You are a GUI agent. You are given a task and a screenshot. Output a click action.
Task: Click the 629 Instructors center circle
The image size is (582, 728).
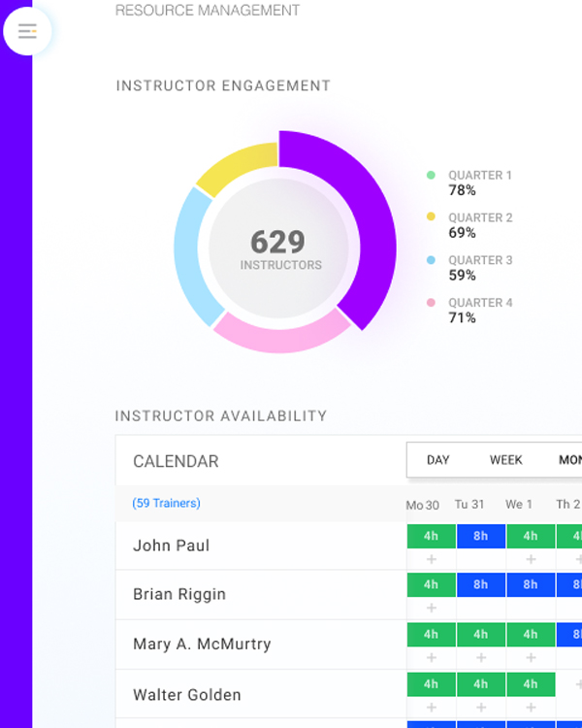(x=280, y=248)
